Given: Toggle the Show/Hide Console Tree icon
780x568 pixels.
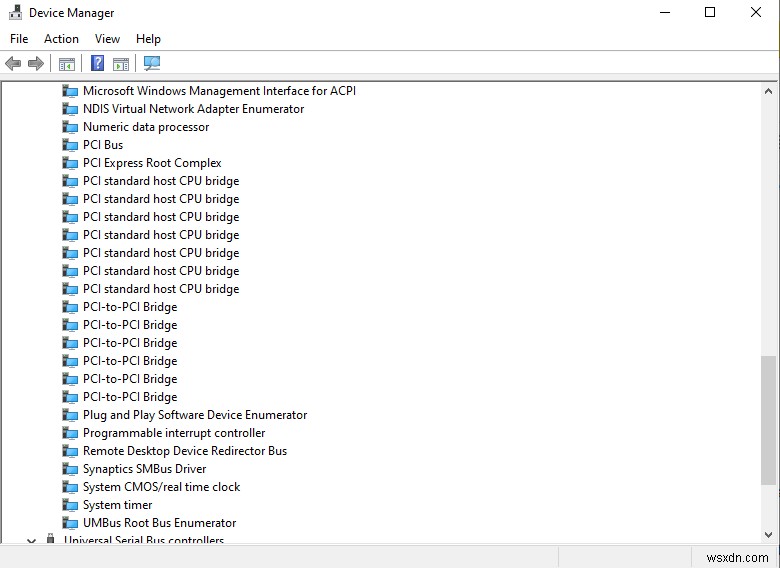Looking at the screenshot, I should coord(67,64).
